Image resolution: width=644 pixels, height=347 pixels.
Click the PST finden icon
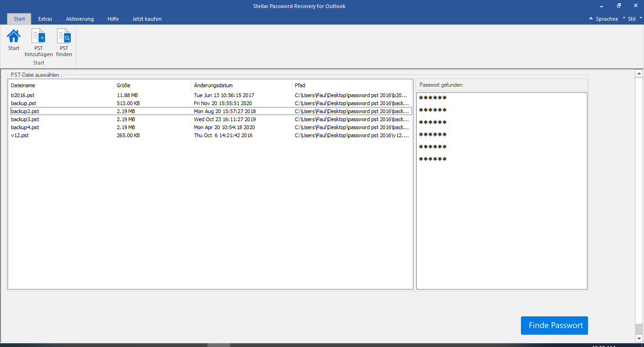[x=64, y=36]
